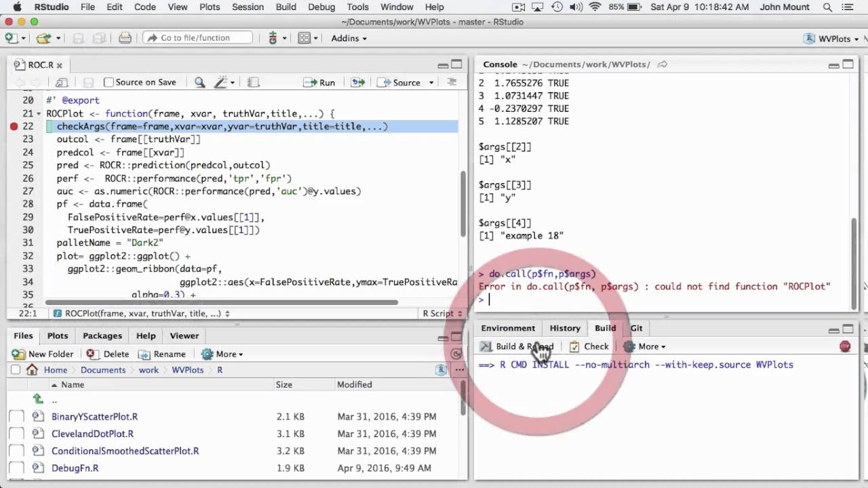Switch to the Environment tab
Viewport: 868px width, 488px height.
pos(508,328)
